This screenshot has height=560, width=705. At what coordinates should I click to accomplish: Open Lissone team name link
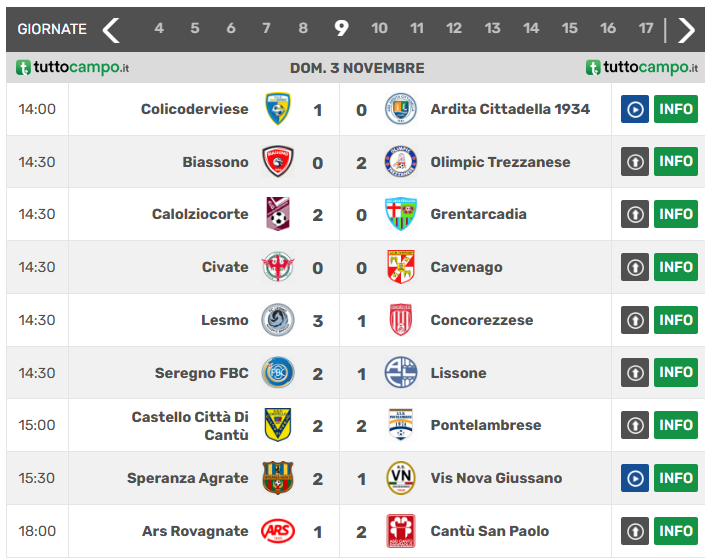pos(458,373)
